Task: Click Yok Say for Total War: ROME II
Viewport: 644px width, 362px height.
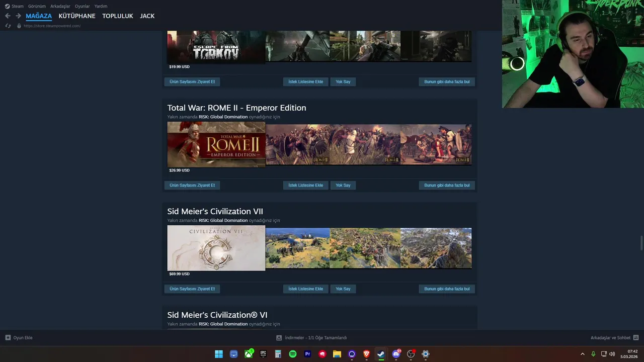Action: [x=343, y=185]
